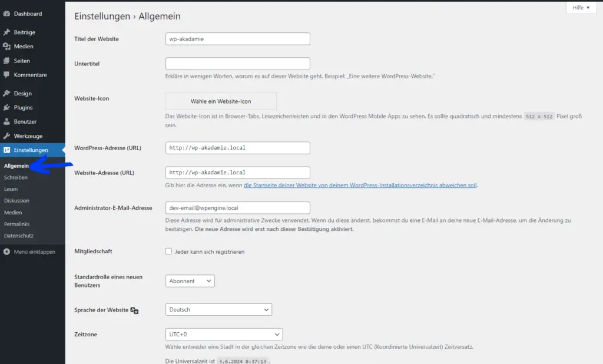Open the Sprache der Website Deutsch dropdown
This screenshot has height=364, width=603.
pos(218,309)
